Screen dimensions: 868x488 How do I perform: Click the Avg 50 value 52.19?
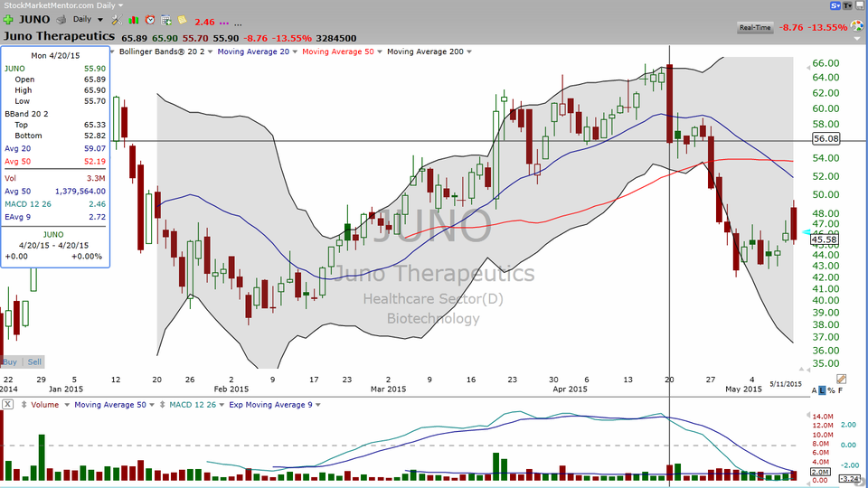click(95, 161)
